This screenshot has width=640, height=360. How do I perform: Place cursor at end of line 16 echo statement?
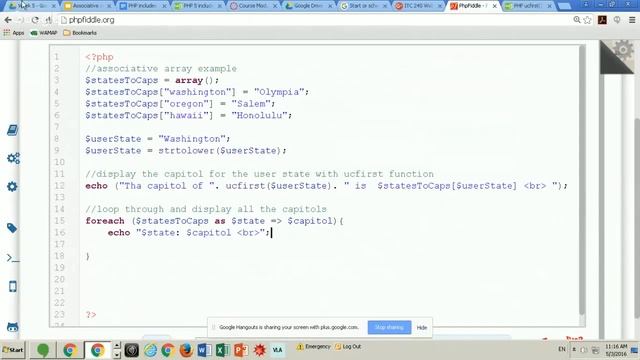271,233
